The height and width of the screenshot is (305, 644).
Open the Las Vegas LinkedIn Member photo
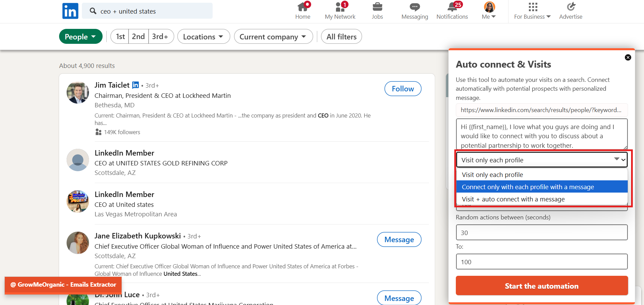tap(78, 201)
